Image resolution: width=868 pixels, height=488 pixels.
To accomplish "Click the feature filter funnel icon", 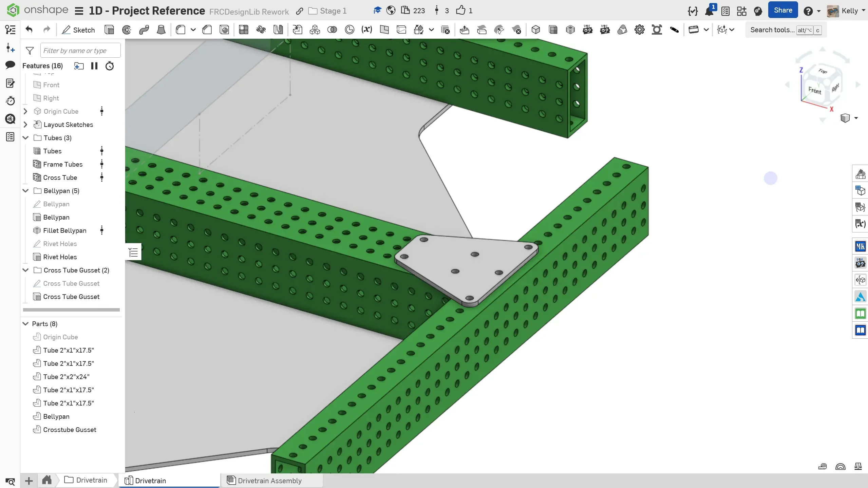I will coord(30,51).
